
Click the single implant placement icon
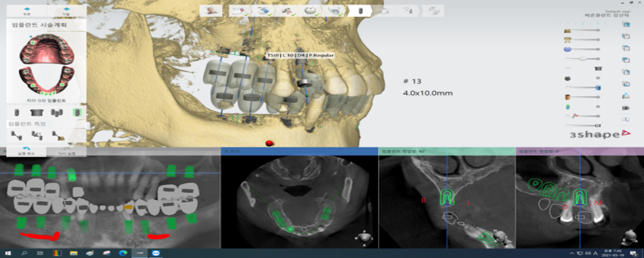tap(17, 112)
